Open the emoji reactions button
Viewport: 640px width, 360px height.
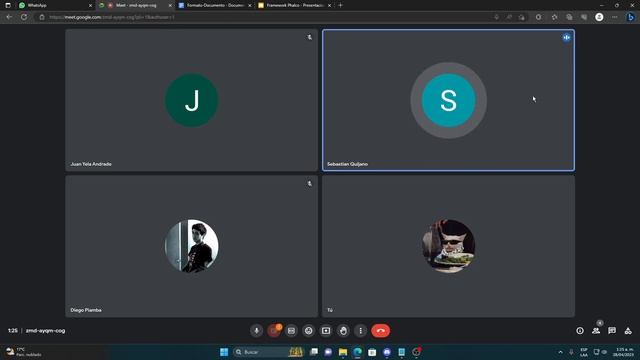(x=309, y=331)
